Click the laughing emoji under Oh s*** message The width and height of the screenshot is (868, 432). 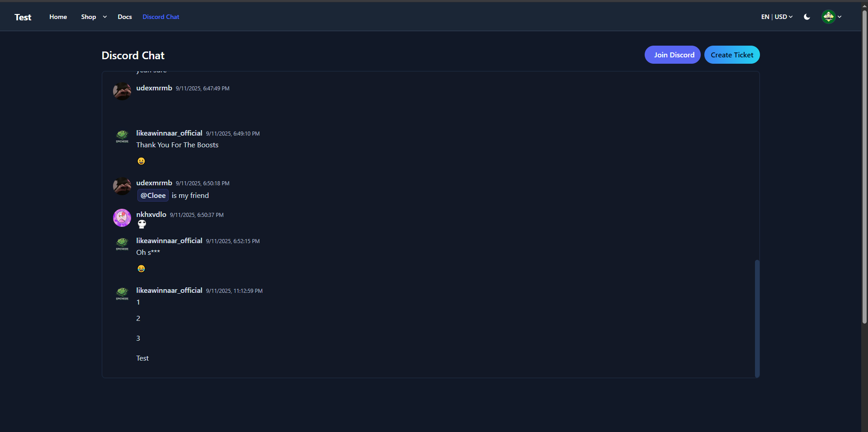(x=141, y=268)
